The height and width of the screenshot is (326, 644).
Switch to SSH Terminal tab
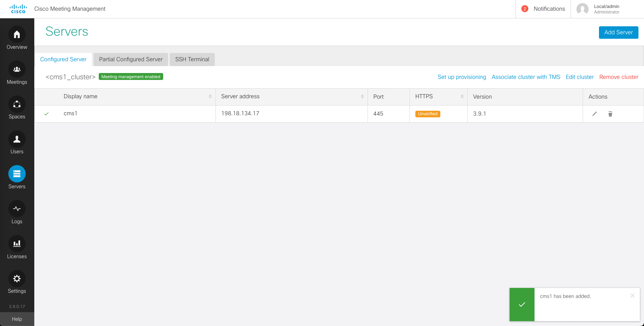point(192,60)
